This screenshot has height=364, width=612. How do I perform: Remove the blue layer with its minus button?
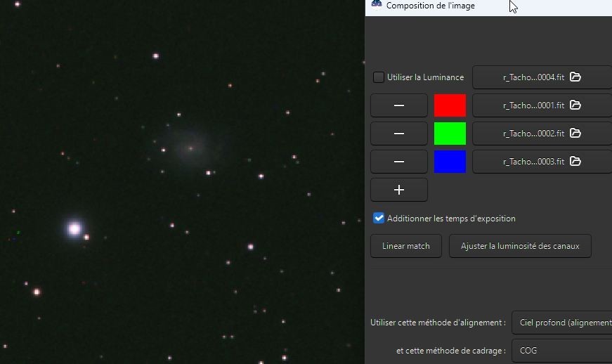pos(399,162)
